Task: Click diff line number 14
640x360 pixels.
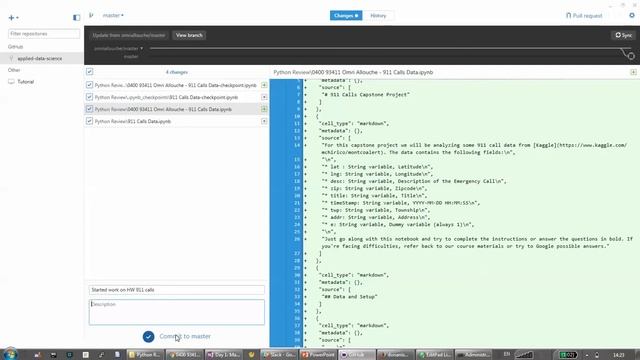Action: [x=297, y=145]
